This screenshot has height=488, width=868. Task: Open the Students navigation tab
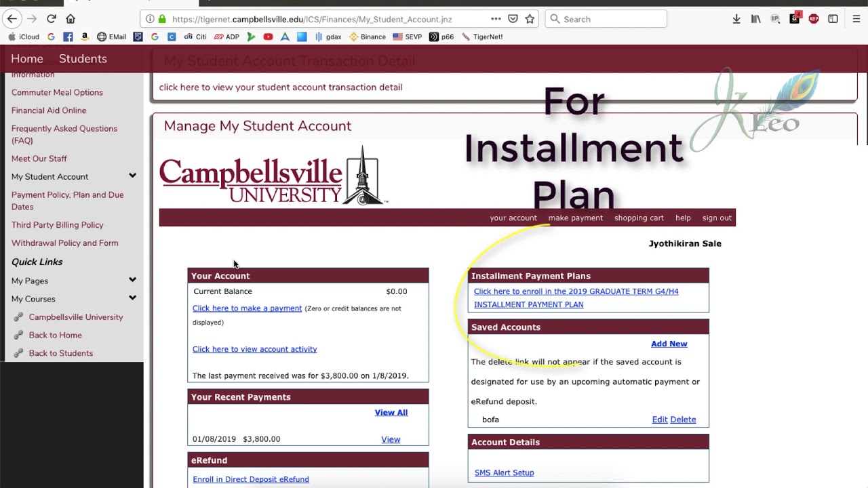(x=83, y=59)
